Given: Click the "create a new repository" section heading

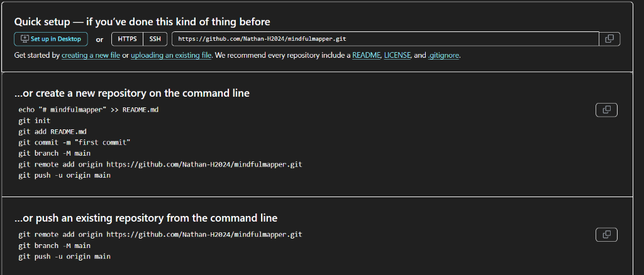Looking at the screenshot, I should [x=132, y=93].
